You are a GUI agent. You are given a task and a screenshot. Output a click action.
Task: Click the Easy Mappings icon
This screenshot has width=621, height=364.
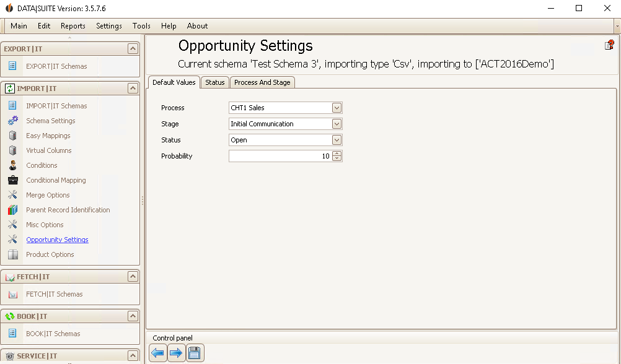(x=12, y=136)
